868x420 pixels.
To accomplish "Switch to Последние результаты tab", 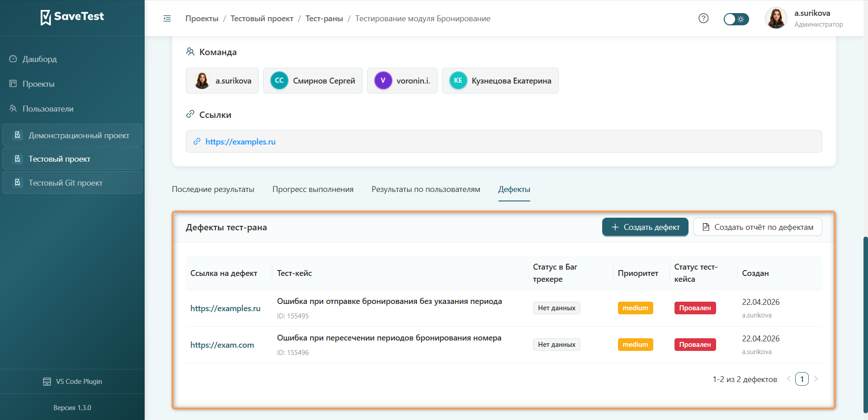I will pos(213,189).
